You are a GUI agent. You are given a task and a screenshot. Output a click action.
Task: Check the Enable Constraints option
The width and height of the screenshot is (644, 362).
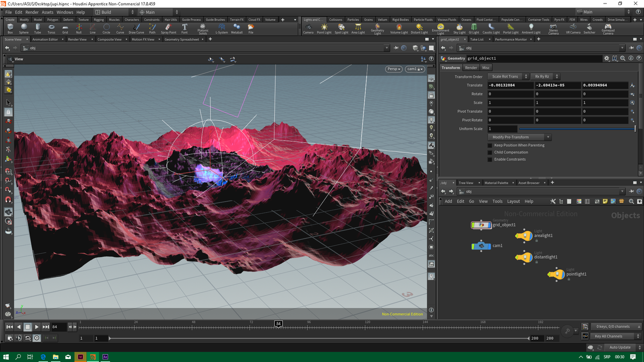click(x=490, y=159)
